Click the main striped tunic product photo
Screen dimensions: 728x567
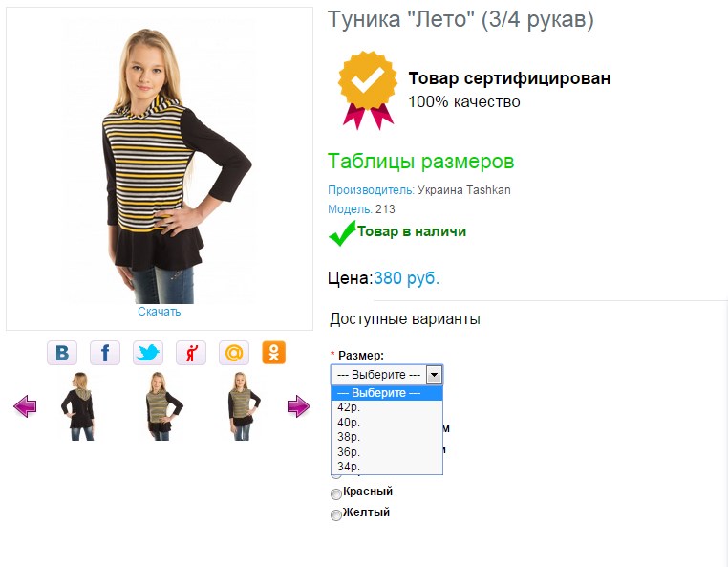[x=160, y=163]
